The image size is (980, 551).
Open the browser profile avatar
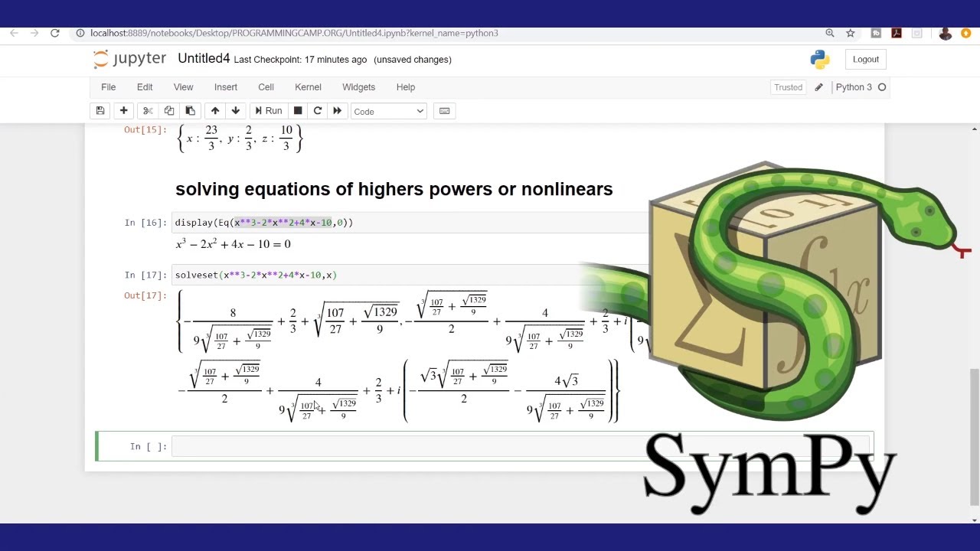[946, 33]
